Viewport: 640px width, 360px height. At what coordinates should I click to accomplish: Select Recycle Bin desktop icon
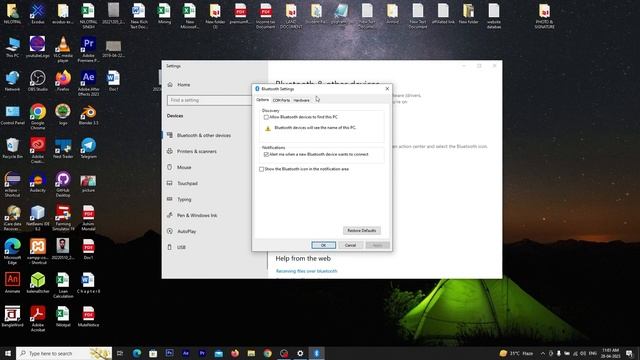click(12, 148)
